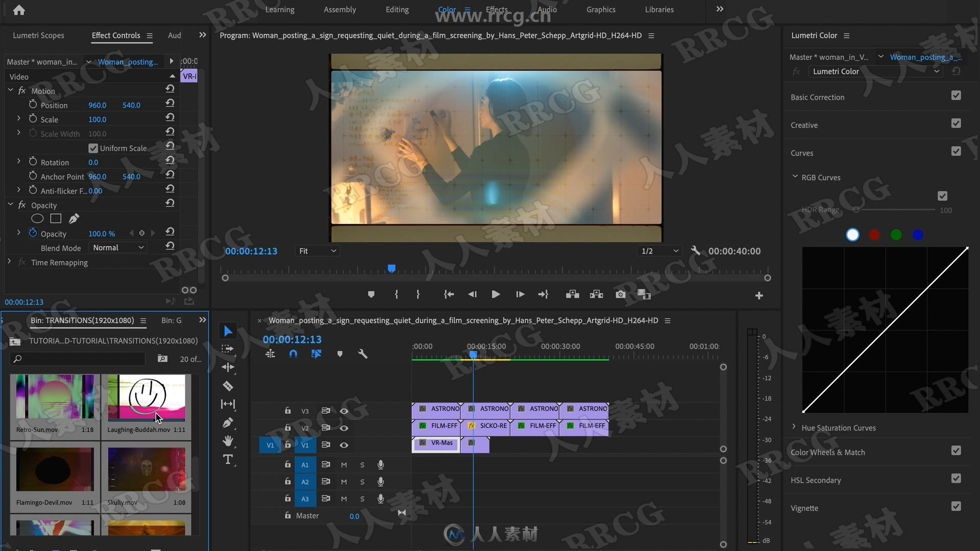Select the Hand tool in timeline
The width and height of the screenshot is (980, 551).
click(228, 441)
